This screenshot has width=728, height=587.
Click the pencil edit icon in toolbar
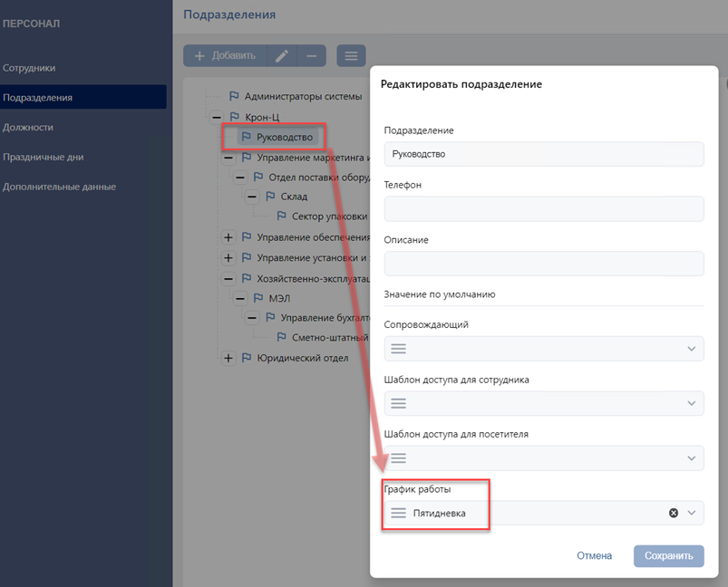tap(282, 56)
